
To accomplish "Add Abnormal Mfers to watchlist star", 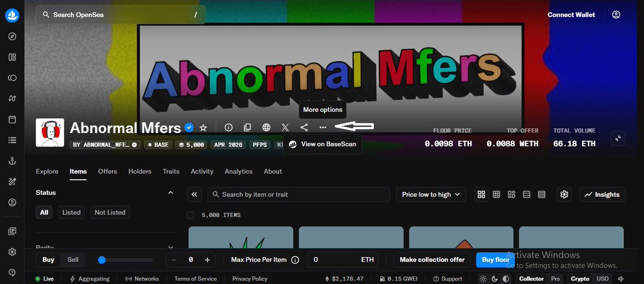I will [x=203, y=128].
